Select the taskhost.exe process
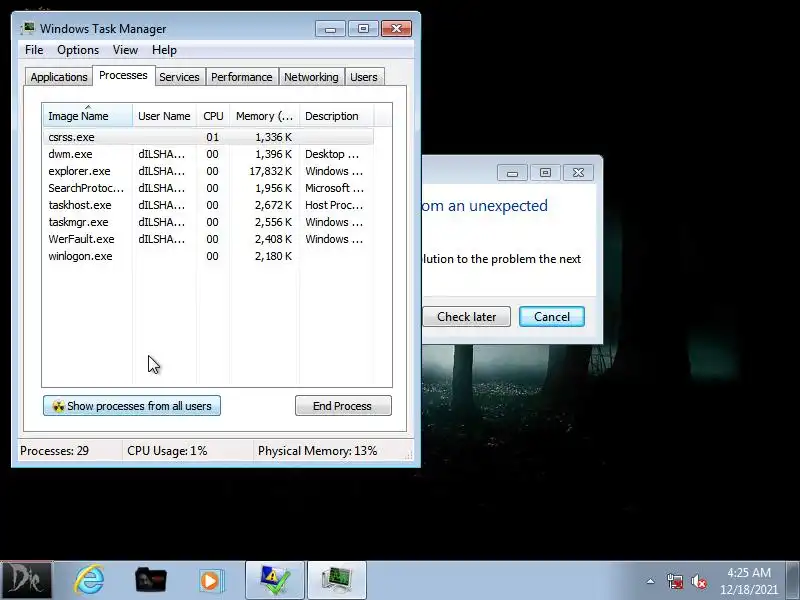This screenshot has height=600, width=800. click(208, 205)
